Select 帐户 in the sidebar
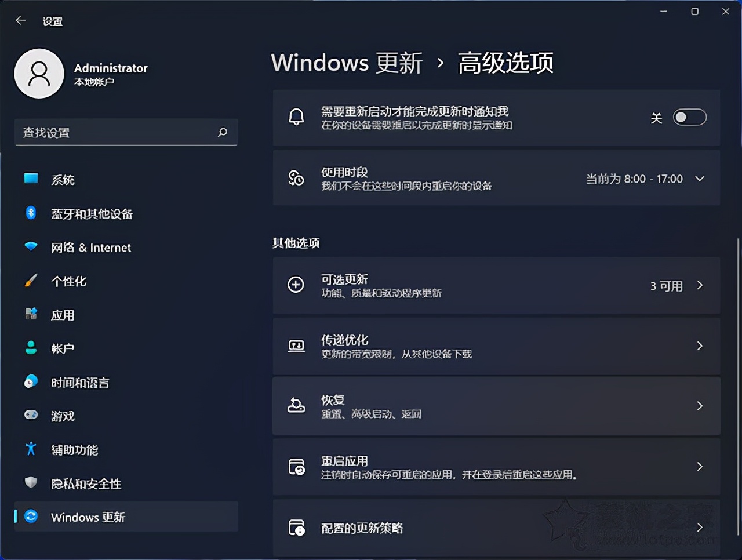742x560 pixels. (126, 348)
